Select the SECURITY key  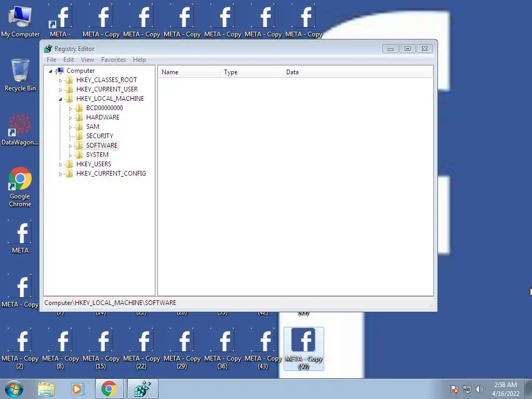pyautogui.click(x=99, y=136)
